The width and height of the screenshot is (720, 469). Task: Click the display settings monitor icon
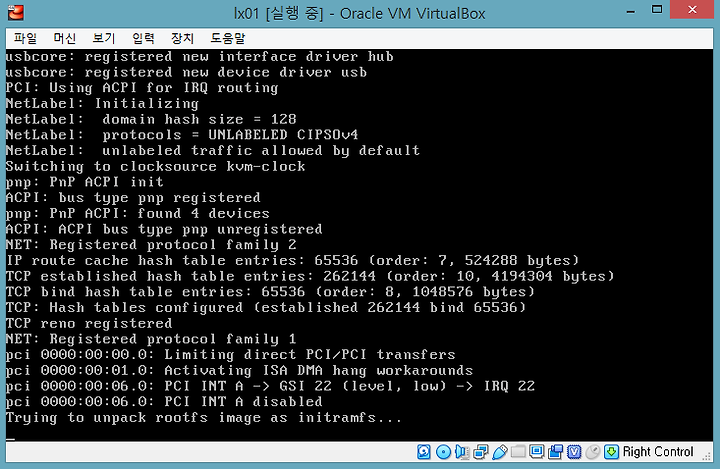[536, 452]
